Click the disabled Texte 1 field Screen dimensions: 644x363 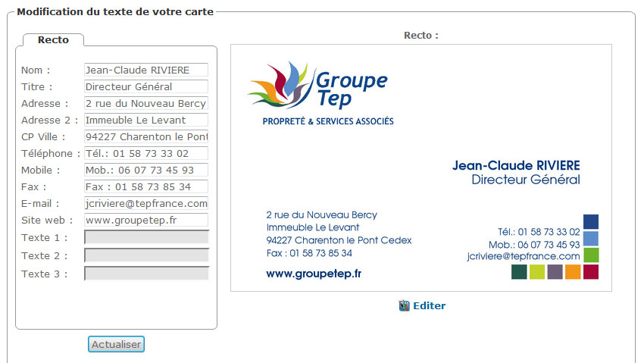(x=147, y=237)
